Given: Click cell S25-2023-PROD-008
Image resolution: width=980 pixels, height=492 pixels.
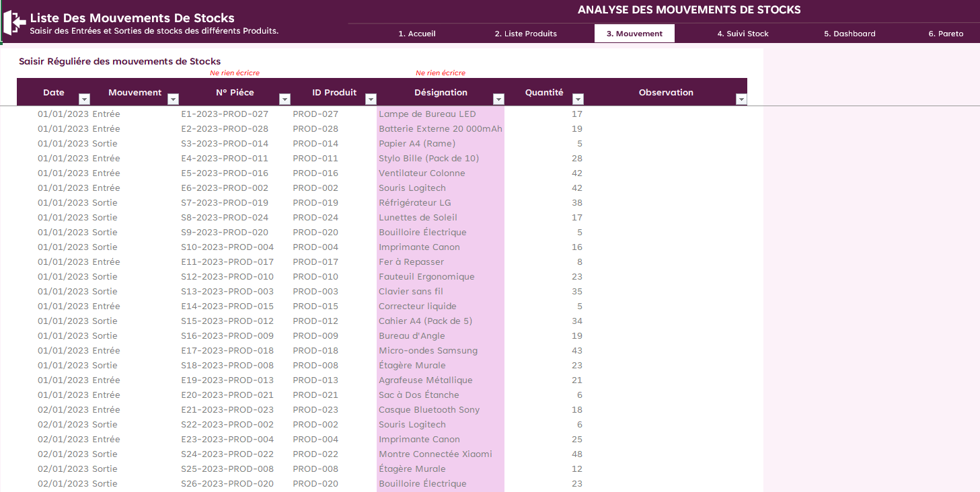Looking at the screenshot, I should tap(227, 469).
